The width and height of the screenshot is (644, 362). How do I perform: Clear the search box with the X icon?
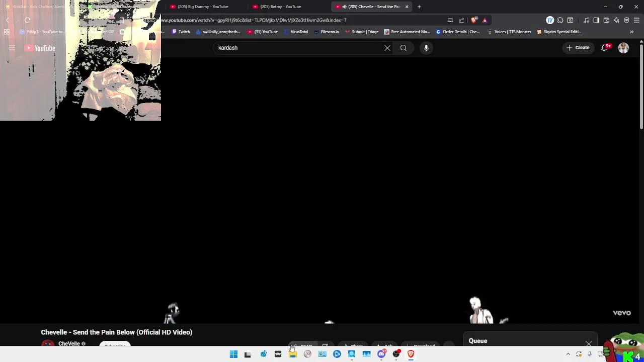pyautogui.click(x=387, y=48)
